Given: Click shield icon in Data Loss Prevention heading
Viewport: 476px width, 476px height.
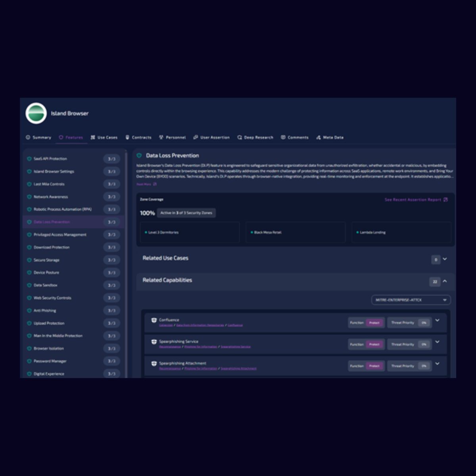Looking at the screenshot, I should [139, 155].
